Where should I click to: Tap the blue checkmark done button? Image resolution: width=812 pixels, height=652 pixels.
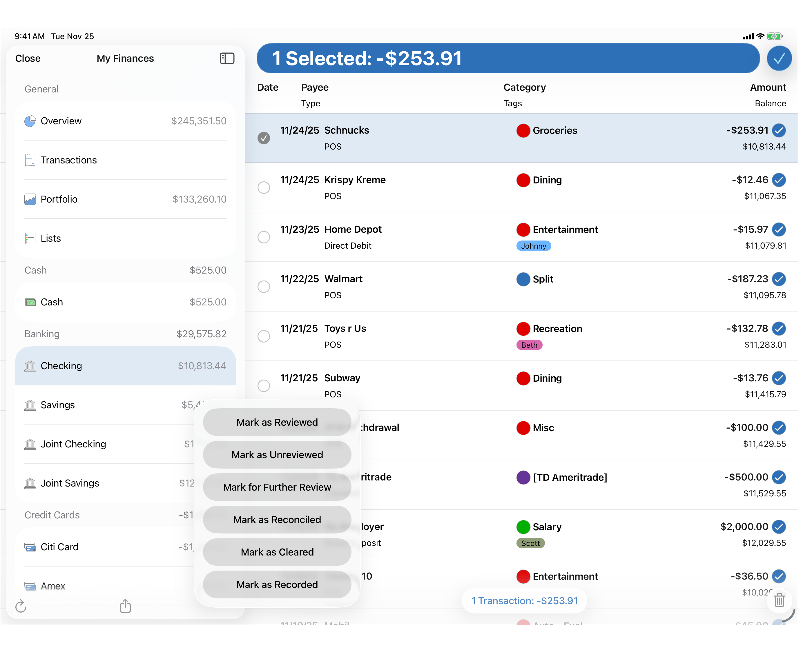pos(779,58)
